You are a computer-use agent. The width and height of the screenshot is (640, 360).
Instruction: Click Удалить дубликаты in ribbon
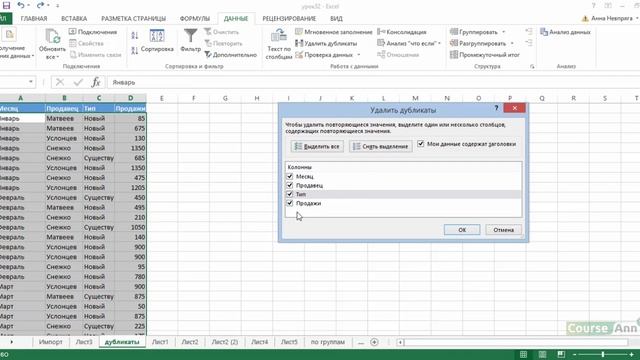(x=326, y=43)
